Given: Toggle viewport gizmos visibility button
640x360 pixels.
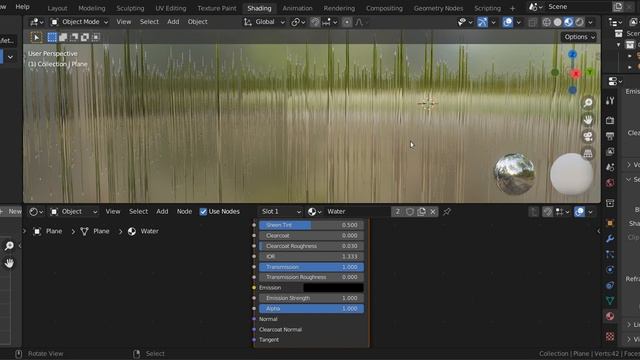Looking at the screenshot, I should pyautogui.click(x=482, y=22).
